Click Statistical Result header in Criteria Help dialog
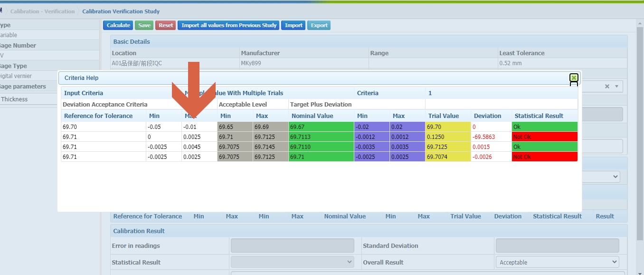The height and width of the screenshot is (275, 644). click(539, 116)
